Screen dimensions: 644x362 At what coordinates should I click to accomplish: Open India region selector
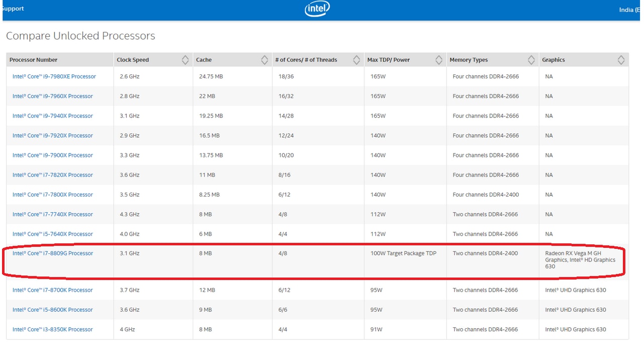pyautogui.click(x=629, y=10)
